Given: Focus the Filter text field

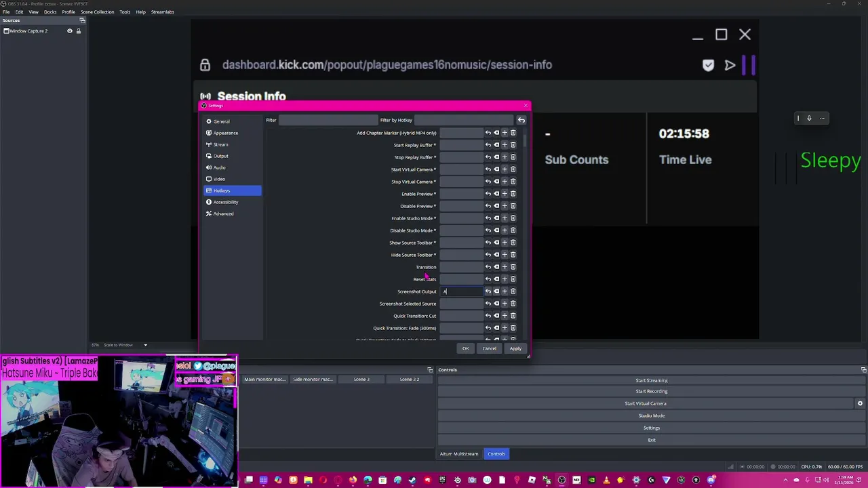Looking at the screenshot, I should point(328,120).
